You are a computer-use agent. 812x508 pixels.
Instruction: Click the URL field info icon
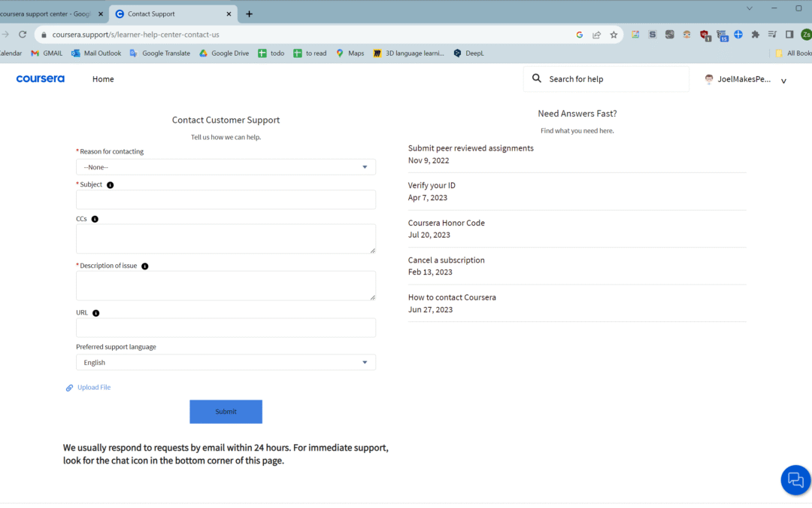(96, 313)
